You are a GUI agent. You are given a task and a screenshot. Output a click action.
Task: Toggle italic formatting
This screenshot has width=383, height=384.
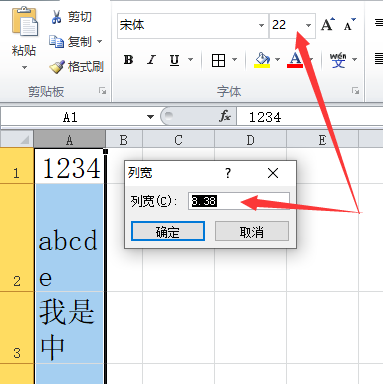click(x=152, y=60)
